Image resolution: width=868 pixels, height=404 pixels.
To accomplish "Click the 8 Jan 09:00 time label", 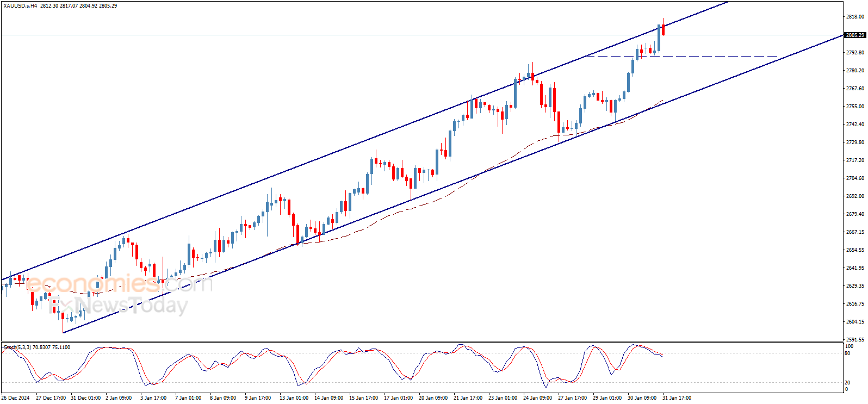I will (223, 398).
